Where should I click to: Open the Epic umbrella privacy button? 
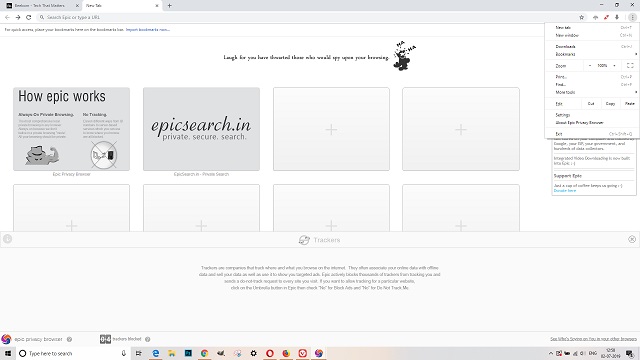pyautogui.click(x=596, y=17)
